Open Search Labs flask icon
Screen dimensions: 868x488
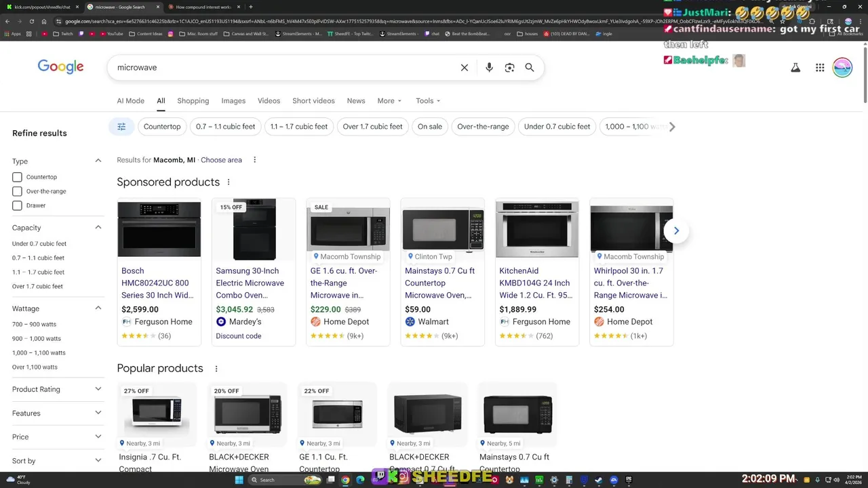click(x=795, y=68)
